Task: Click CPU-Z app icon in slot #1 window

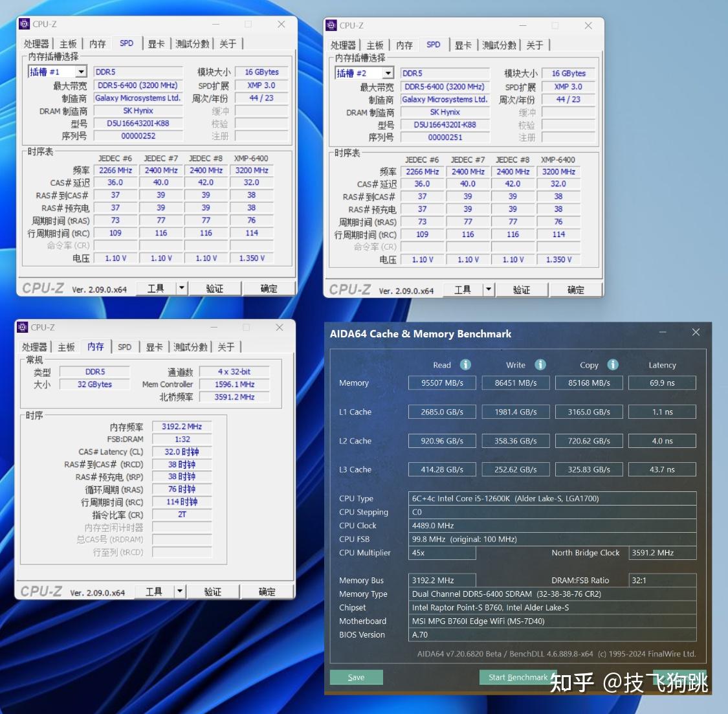Action: (x=24, y=24)
